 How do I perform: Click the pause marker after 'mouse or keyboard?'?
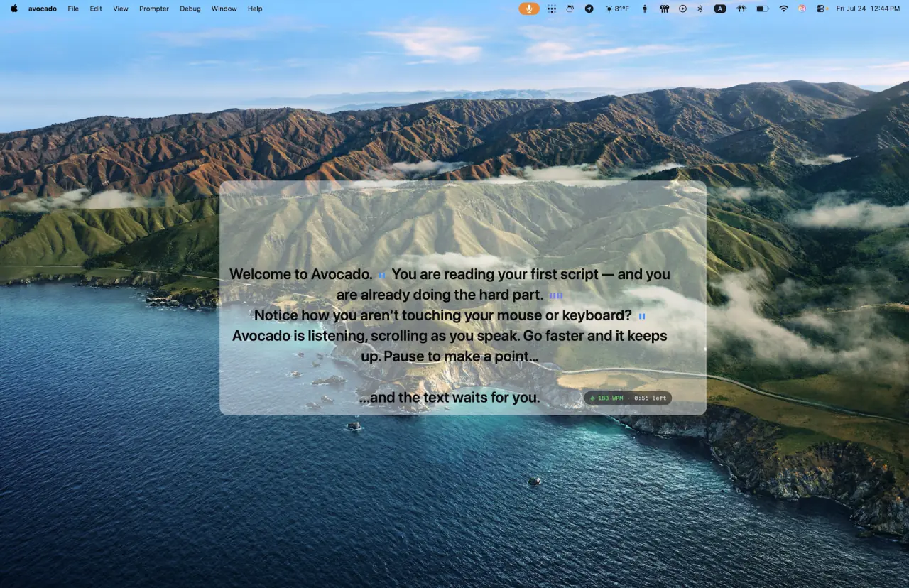pyautogui.click(x=642, y=316)
